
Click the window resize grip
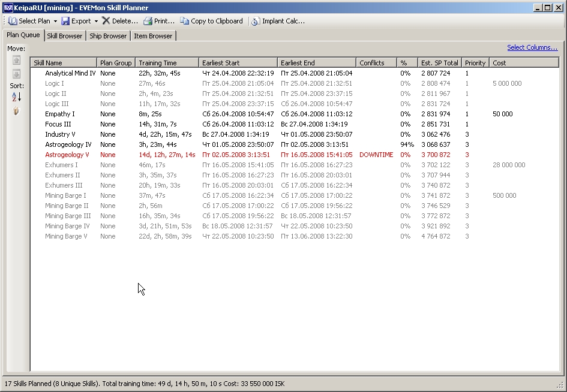(x=560, y=385)
